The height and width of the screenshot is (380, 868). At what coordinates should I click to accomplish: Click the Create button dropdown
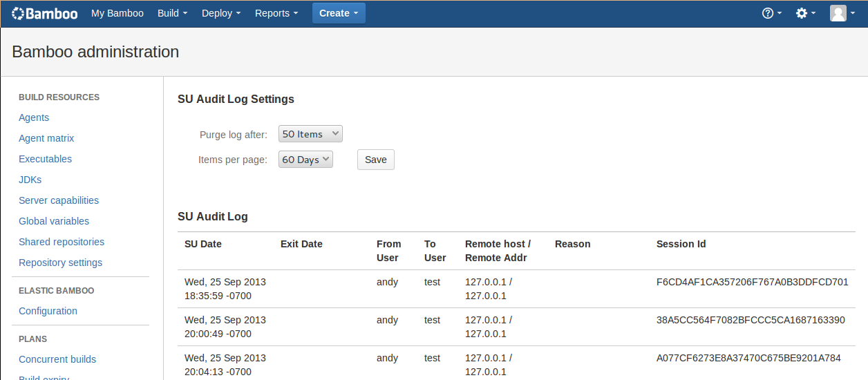click(339, 13)
